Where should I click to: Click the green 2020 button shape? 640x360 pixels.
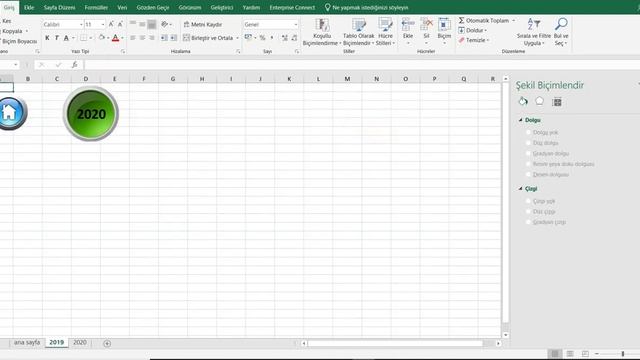point(91,114)
